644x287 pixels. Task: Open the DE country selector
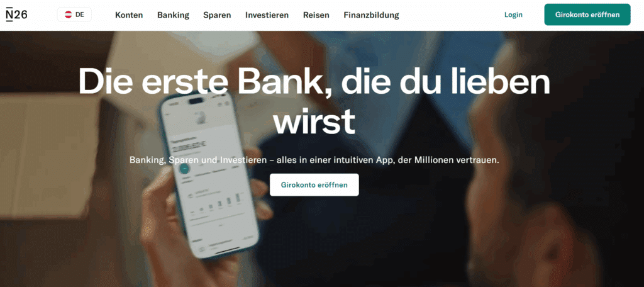coord(74,15)
